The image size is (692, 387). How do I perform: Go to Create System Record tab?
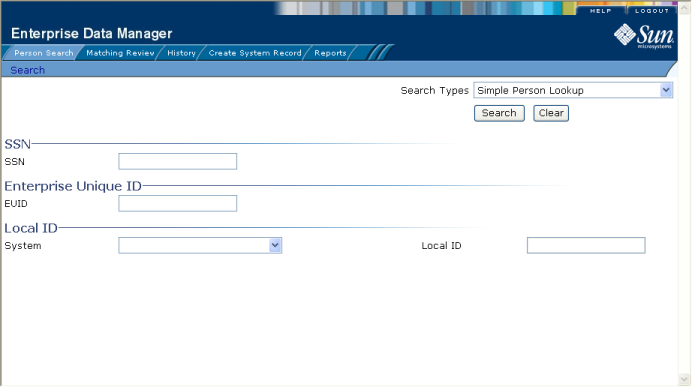(255, 53)
